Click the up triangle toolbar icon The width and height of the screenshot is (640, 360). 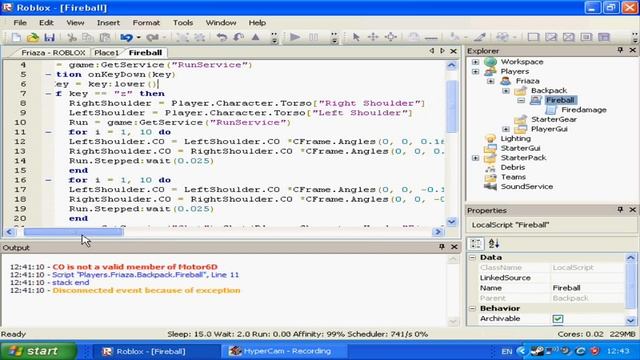(x=256, y=38)
